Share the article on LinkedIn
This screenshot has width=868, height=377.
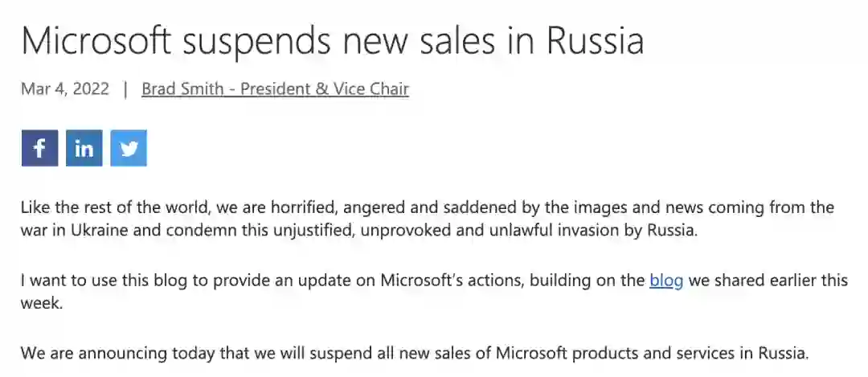point(84,148)
